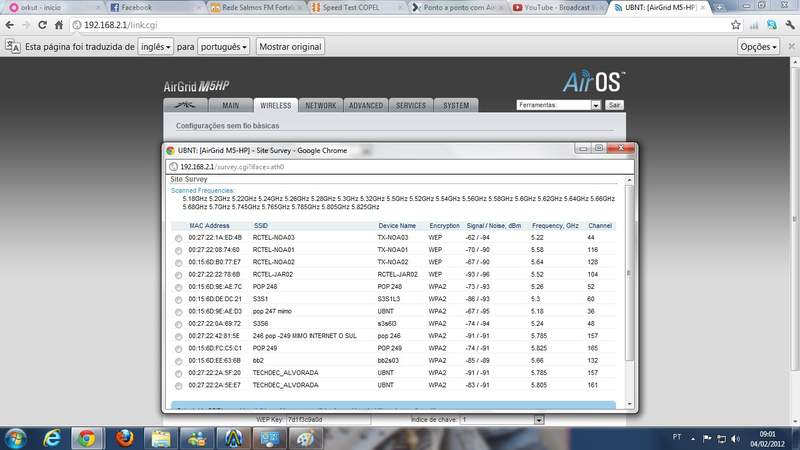
Task: Click Site Survey popup vertical scrollbar
Action: click(629, 292)
